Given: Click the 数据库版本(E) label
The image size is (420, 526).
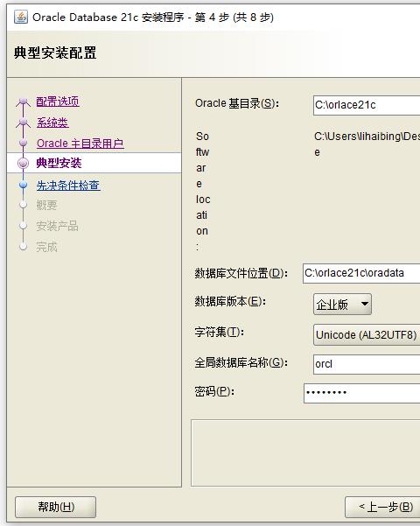Looking at the screenshot, I should point(230,301).
